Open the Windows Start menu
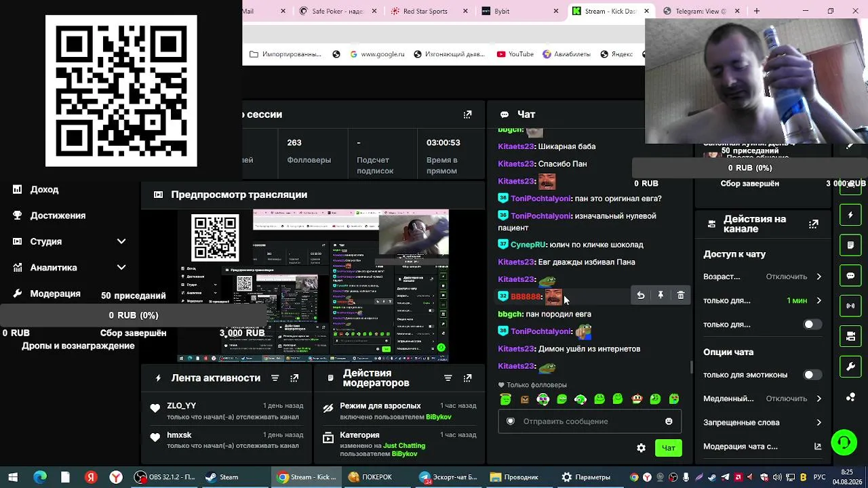The image size is (868, 488). coord(13,477)
